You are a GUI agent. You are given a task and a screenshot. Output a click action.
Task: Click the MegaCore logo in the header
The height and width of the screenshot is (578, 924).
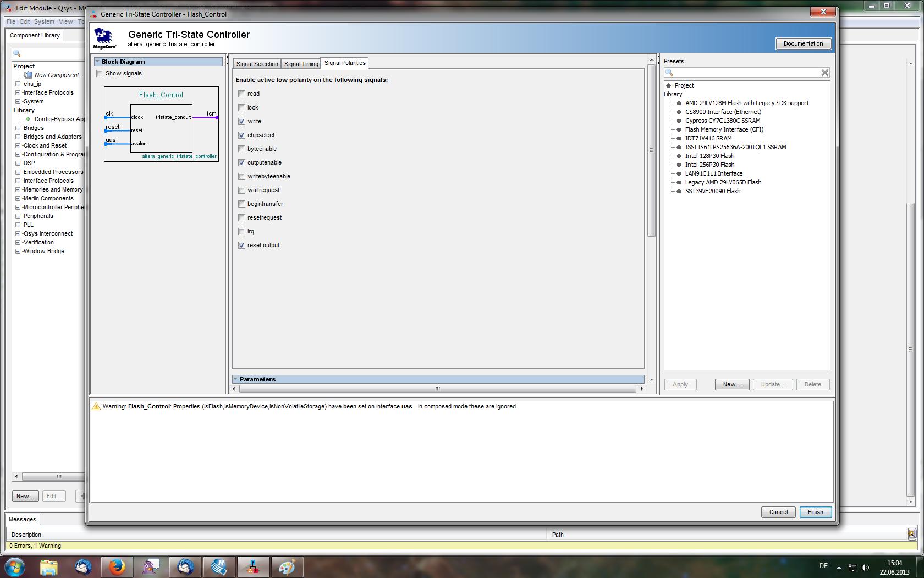click(104, 38)
